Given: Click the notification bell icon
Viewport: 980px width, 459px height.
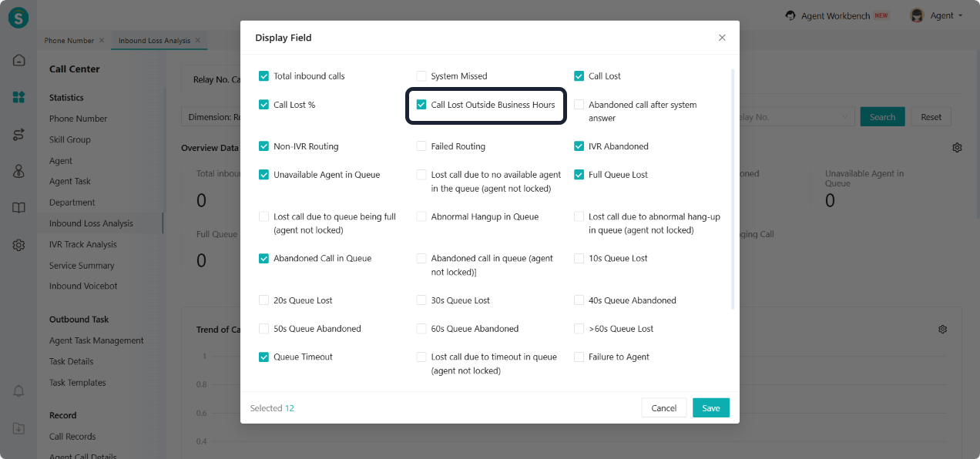Looking at the screenshot, I should click(x=18, y=391).
